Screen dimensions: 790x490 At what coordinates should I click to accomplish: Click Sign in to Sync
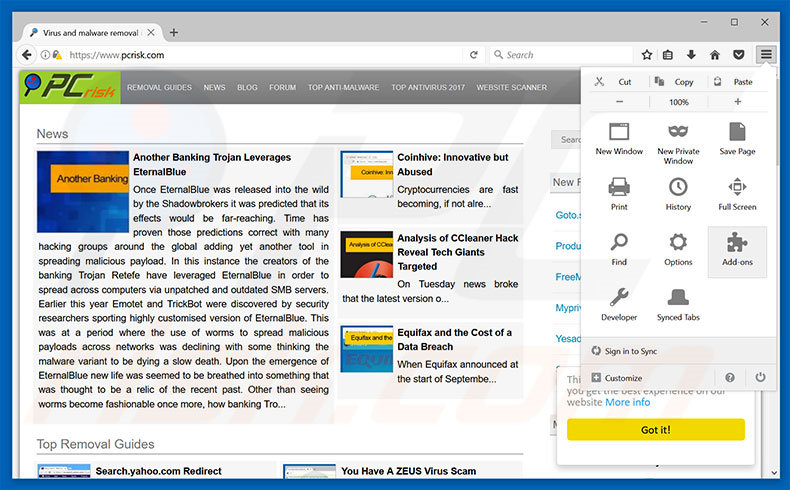tap(630, 351)
